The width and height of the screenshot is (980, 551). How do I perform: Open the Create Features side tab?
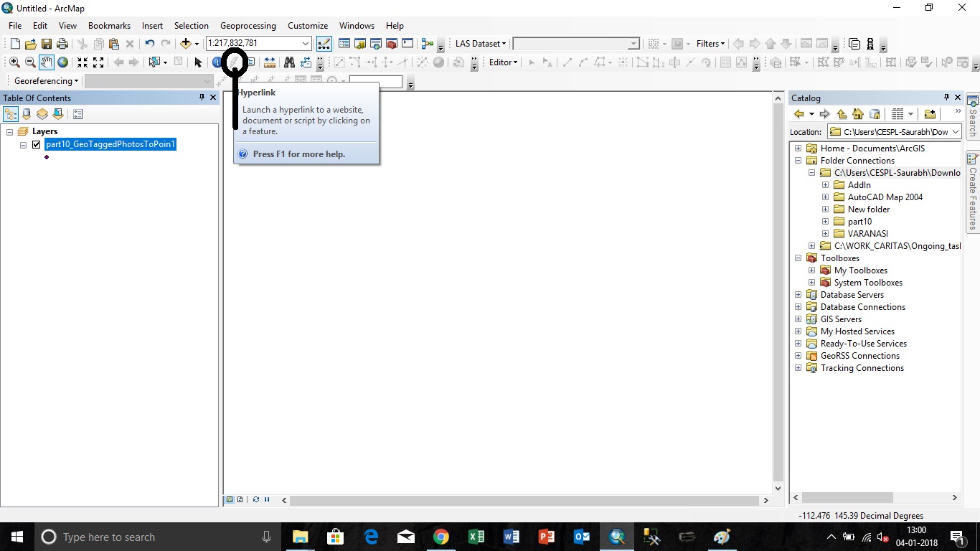click(x=973, y=191)
